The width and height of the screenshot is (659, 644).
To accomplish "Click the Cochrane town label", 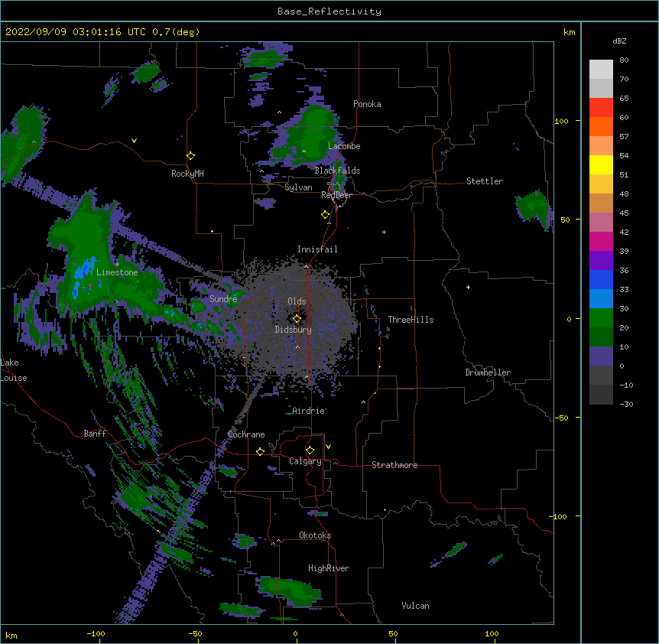I will click(x=246, y=434).
